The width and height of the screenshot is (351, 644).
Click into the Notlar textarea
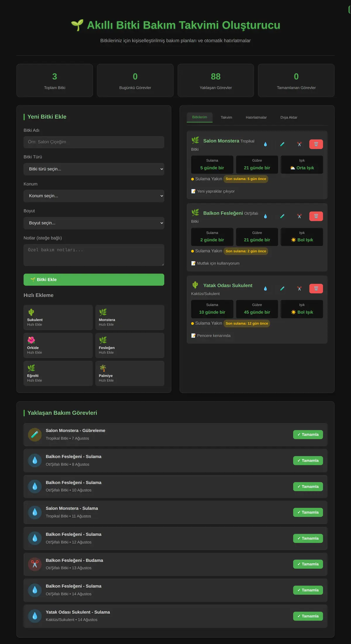pyautogui.click(x=94, y=255)
